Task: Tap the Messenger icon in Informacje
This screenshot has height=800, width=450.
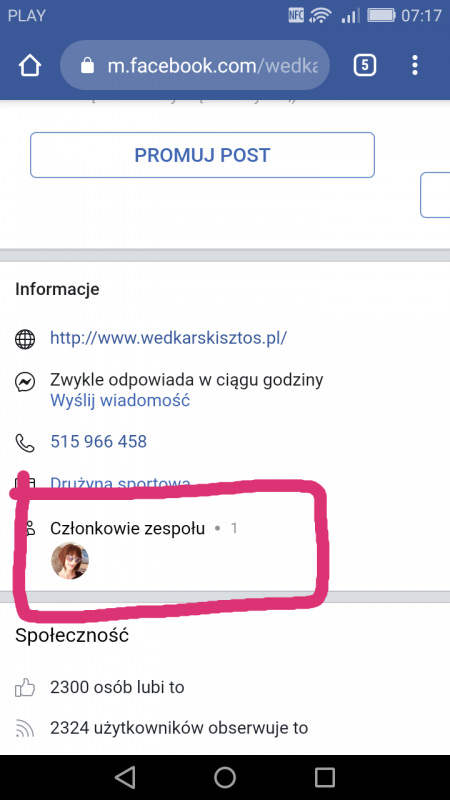Action: coord(25,382)
